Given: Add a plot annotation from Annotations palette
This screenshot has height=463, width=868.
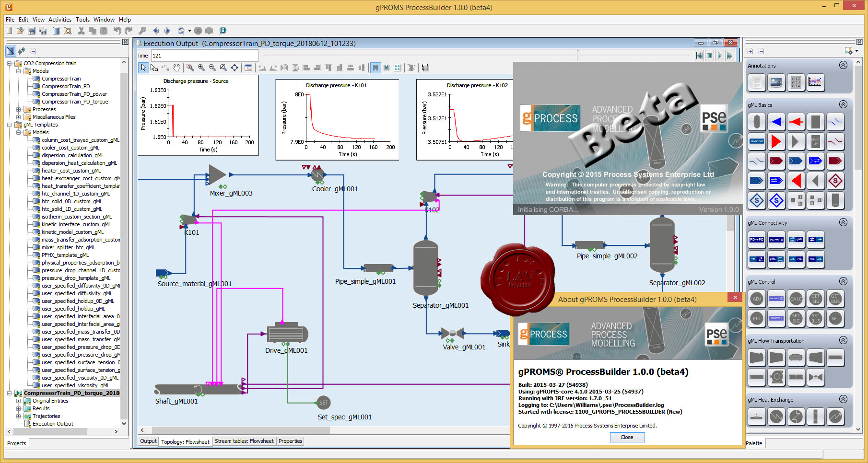Looking at the screenshot, I should click(815, 82).
